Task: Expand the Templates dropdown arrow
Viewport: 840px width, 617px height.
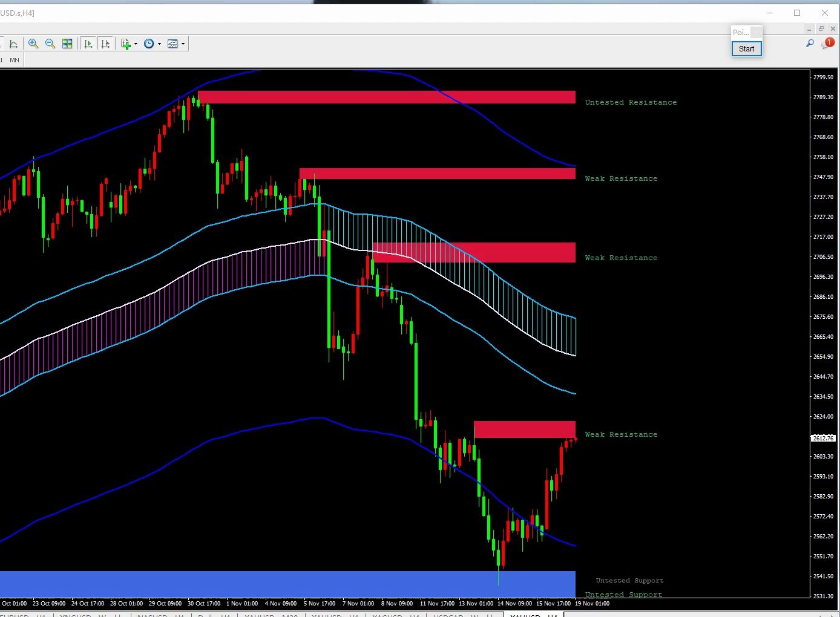Action: click(183, 44)
